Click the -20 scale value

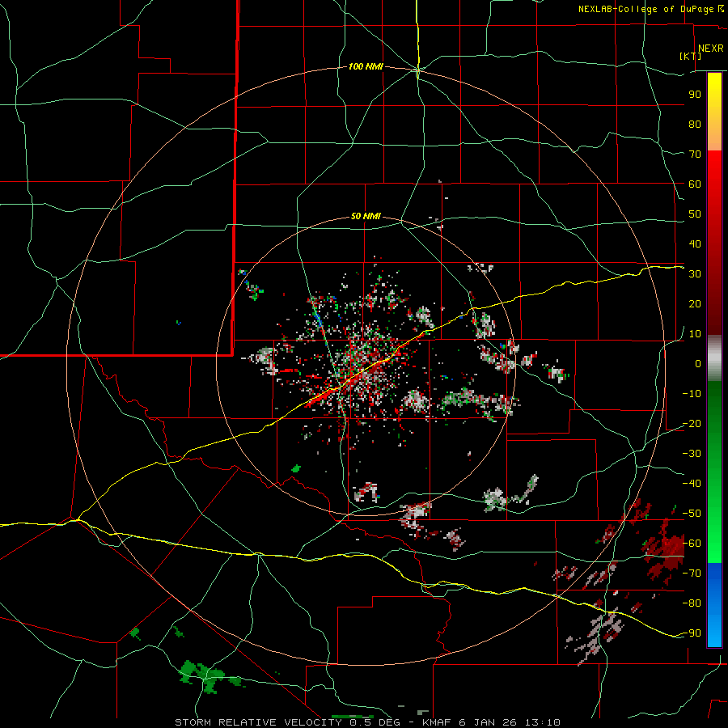[x=692, y=424]
